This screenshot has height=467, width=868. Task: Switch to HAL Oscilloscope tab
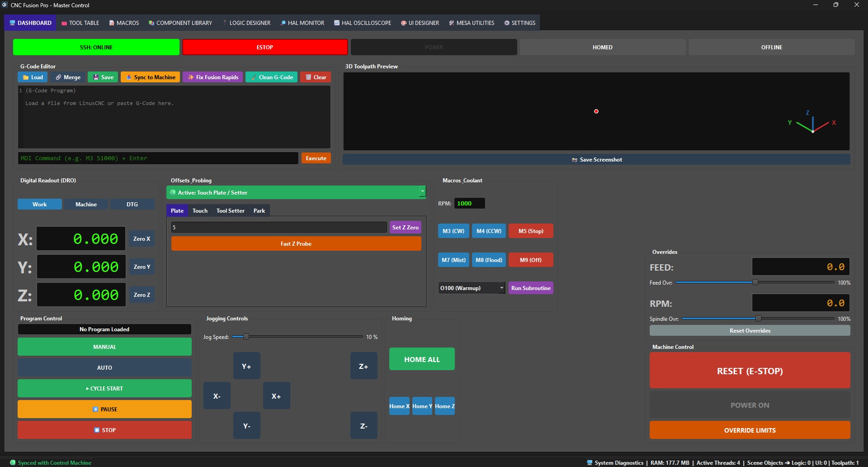click(362, 23)
